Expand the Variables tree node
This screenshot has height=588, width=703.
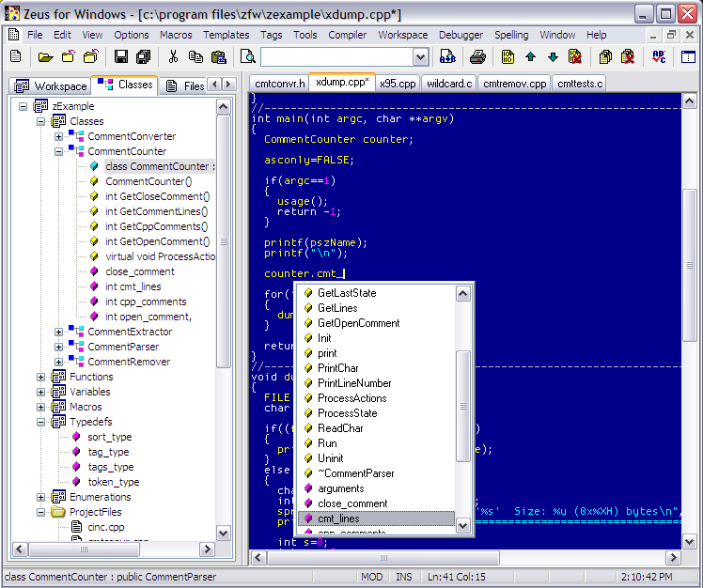pos(40,392)
